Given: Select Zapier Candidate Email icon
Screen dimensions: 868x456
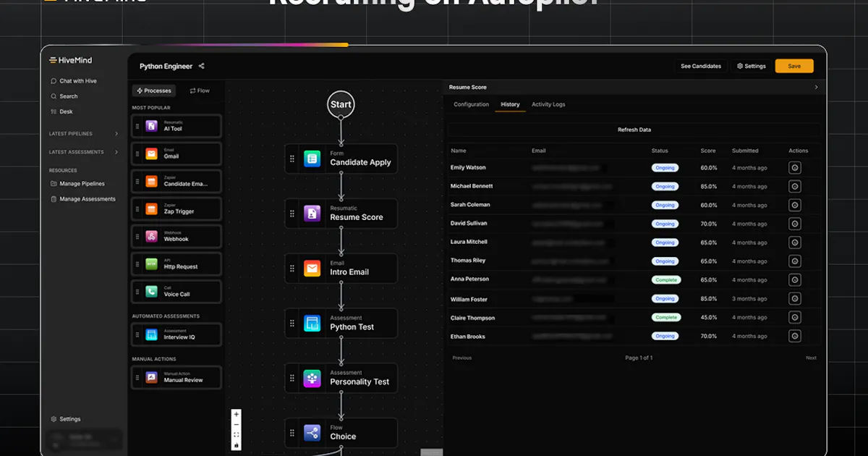Looking at the screenshot, I should [151, 181].
